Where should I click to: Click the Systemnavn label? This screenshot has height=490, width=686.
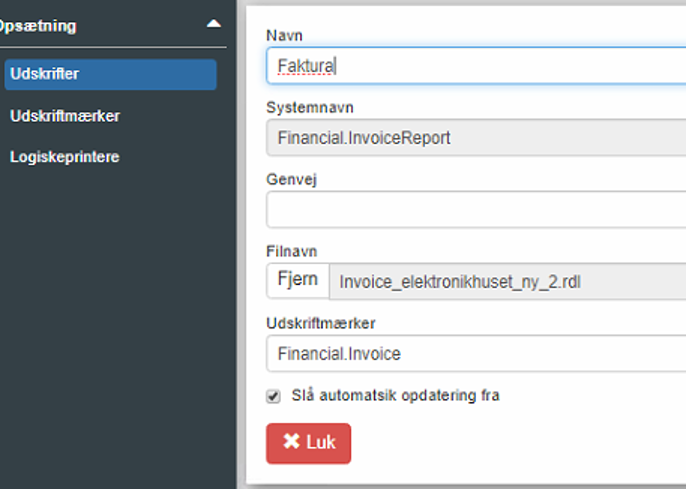(x=310, y=107)
